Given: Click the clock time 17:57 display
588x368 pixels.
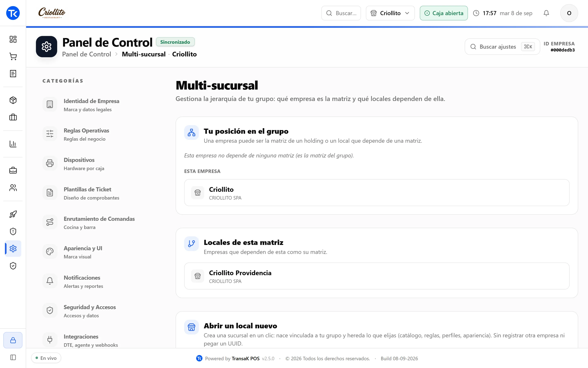Looking at the screenshot, I should [489, 13].
